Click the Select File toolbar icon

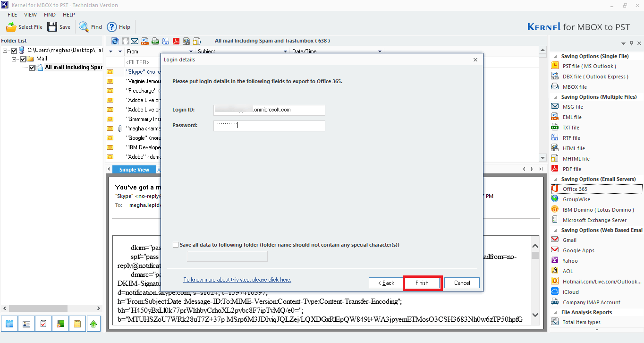[x=25, y=27]
